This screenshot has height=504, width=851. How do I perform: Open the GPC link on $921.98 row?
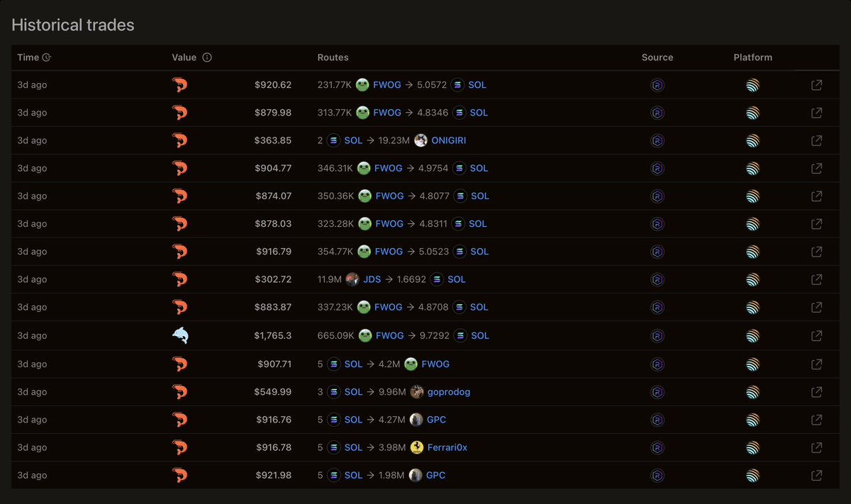tap(436, 475)
